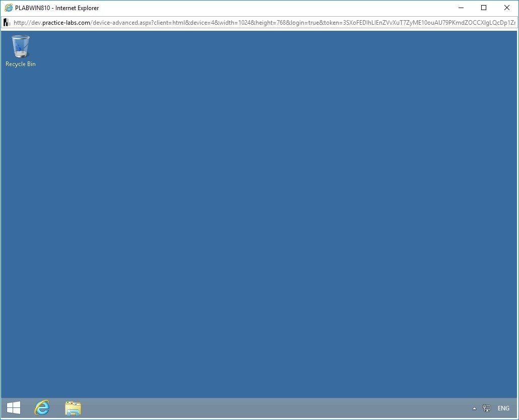The height and width of the screenshot is (420, 519).
Task: Launch Internet Explorer from the taskbar
Action: pyautogui.click(x=42, y=408)
